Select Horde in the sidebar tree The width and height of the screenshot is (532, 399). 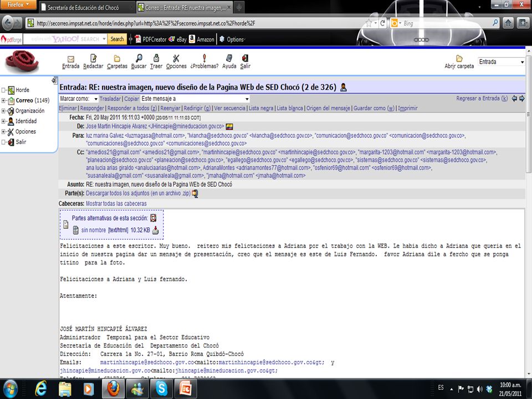pos(22,90)
